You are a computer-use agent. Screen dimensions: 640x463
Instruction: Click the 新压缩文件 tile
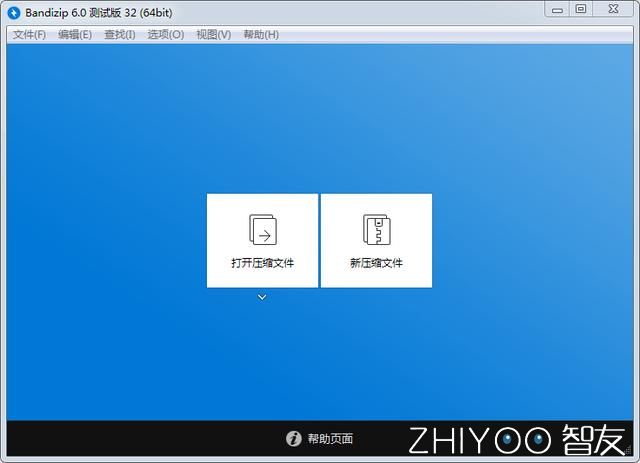376,240
